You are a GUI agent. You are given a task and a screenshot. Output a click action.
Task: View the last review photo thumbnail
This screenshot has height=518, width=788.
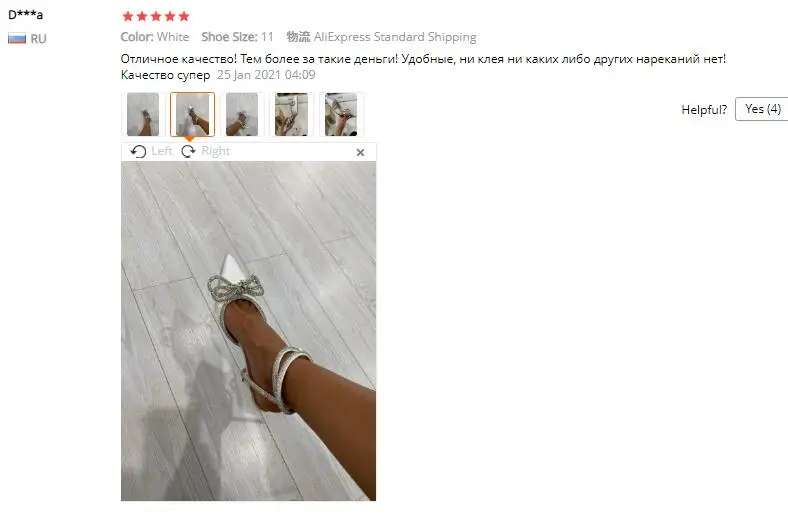(x=341, y=114)
